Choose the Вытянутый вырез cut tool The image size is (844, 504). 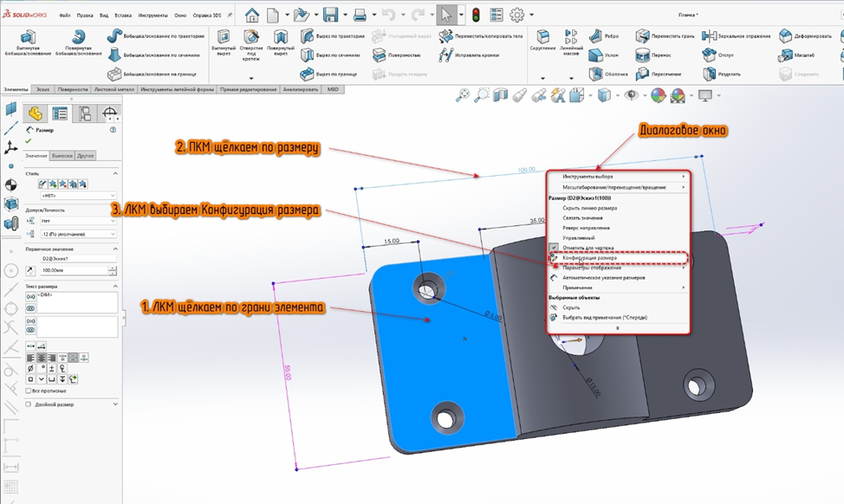coord(224,43)
